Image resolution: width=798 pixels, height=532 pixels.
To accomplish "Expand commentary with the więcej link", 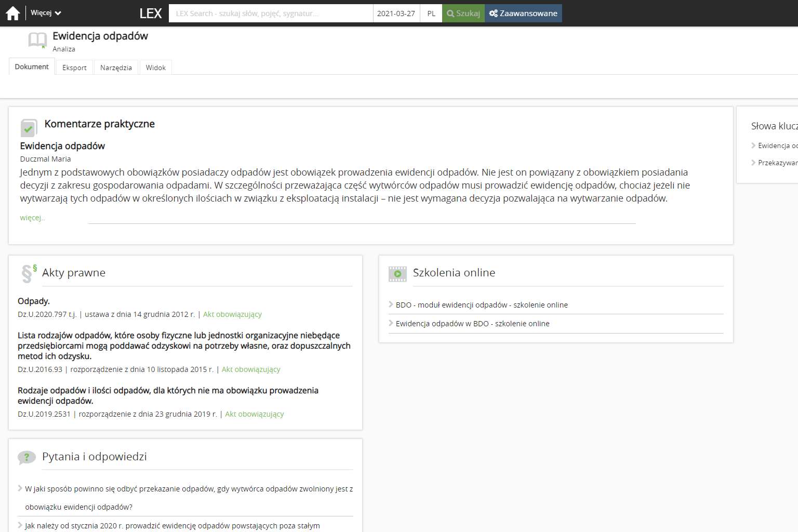I will pos(32,218).
